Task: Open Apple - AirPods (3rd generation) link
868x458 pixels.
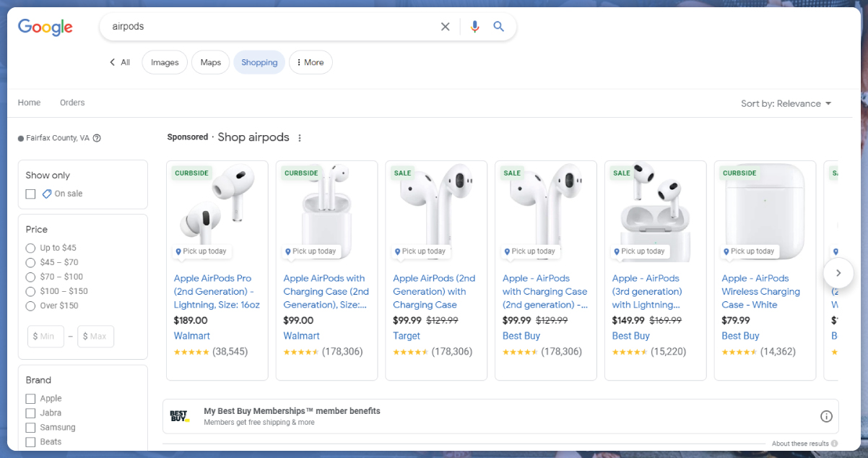Action: pos(647,292)
